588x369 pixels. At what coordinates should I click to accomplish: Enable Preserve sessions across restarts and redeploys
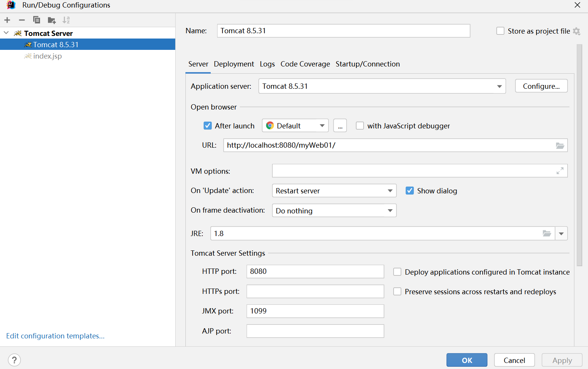(397, 292)
